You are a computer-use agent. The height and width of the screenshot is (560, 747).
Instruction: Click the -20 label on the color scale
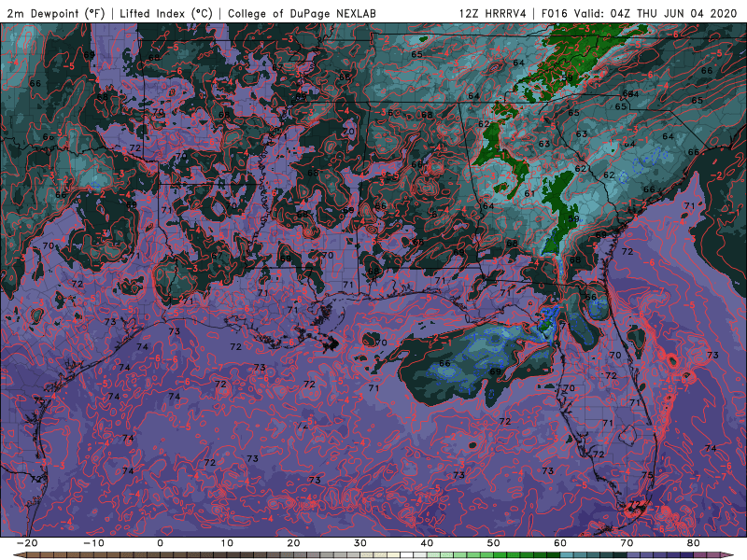[x=27, y=543]
